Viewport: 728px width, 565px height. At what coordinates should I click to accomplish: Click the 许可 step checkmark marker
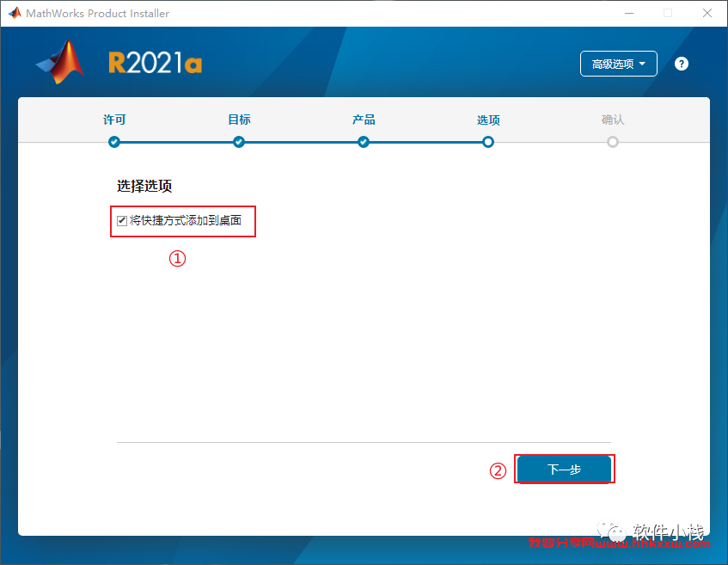114,142
